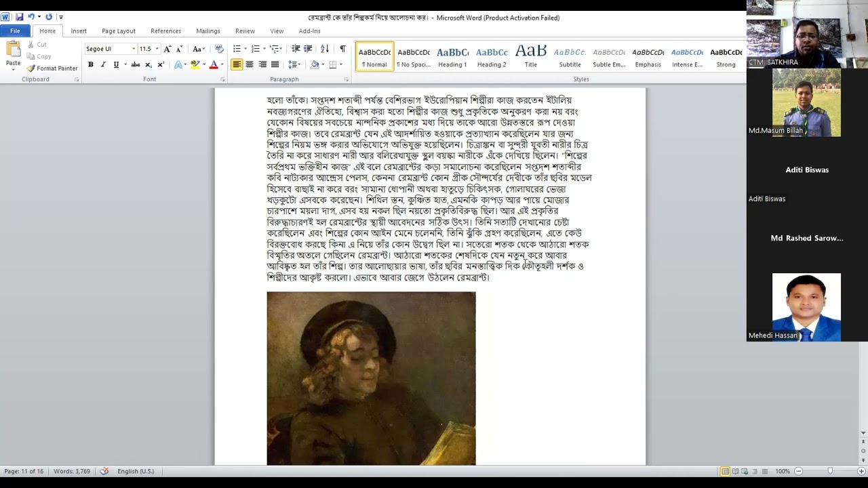868x488 pixels.
Task: Click the Cut command
Action: pyautogui.click(x=37, y=45)
